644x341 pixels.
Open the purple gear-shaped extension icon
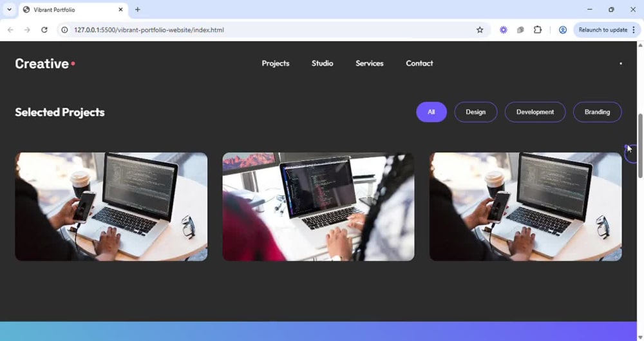503,30
